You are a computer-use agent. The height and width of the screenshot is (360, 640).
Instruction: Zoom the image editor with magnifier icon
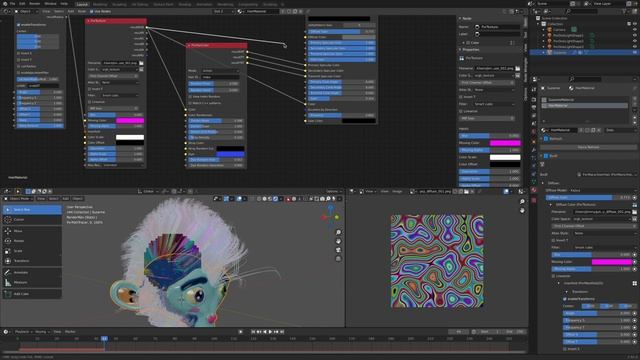click(522, 202)
